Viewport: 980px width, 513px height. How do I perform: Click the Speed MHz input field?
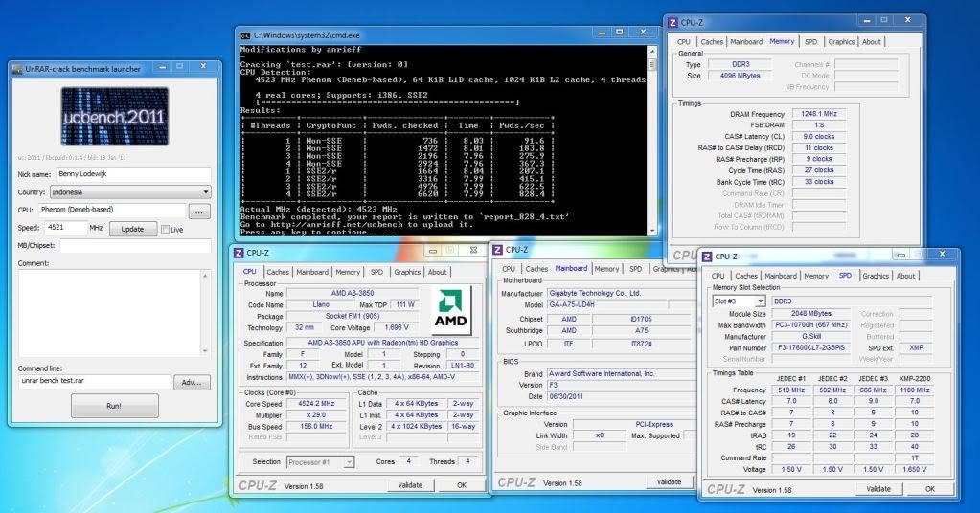point(66,228)
